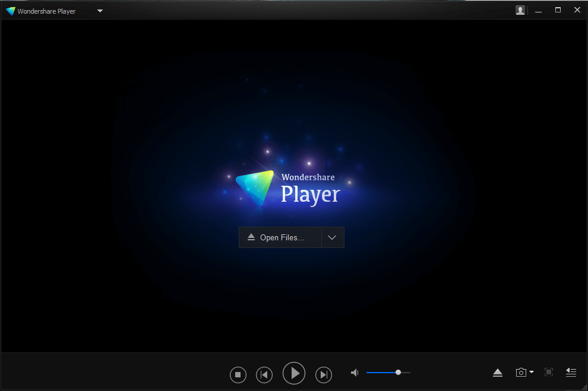Start playback with the Play button
This screenshot has width=588, height=391.
pos(294,373)
